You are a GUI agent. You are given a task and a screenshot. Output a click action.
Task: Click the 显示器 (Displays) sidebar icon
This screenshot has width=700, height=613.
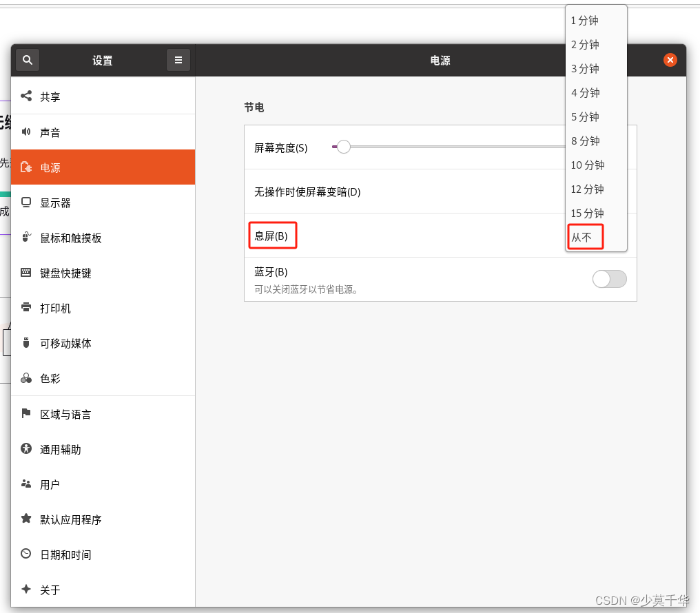pos(26,202)
